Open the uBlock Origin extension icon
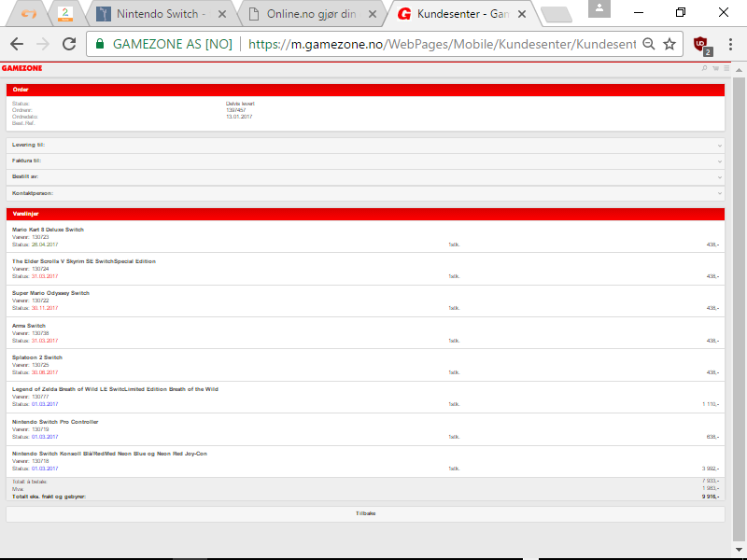This screenshot has width=747, height=560. pyautogui.click(x=702, y=45)
